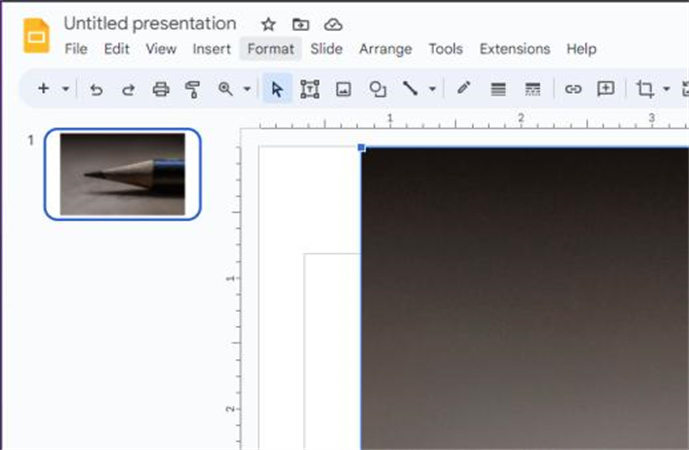Insert a text box
The image size is (689, 450).
coord(310,89)
